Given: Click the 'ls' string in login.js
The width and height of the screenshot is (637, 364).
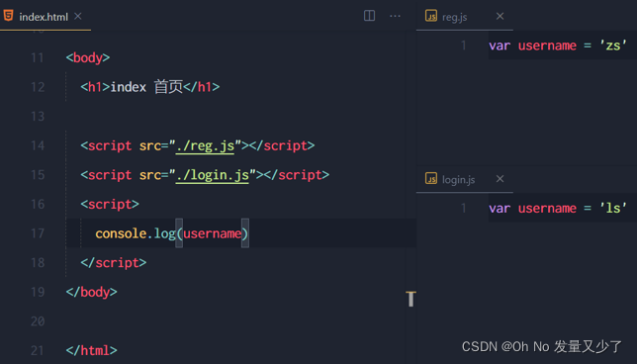Looking at the screenshot, I should coord(613,208).
